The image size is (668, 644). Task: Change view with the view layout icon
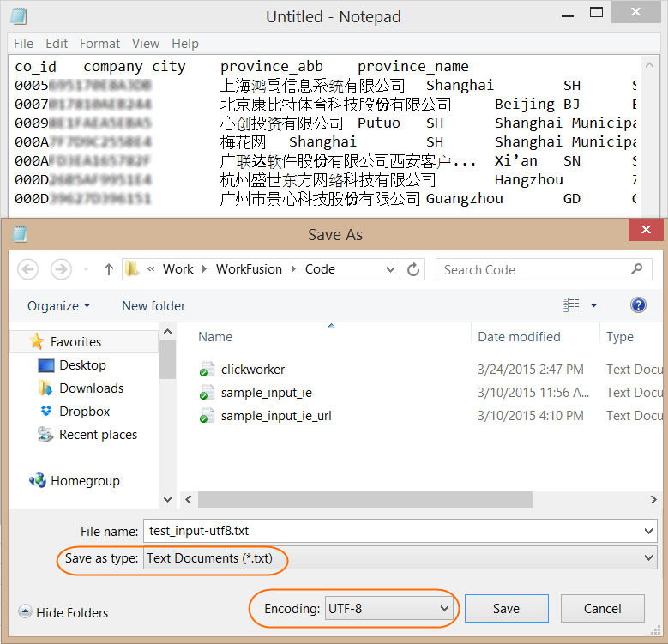tap(571, 305)
